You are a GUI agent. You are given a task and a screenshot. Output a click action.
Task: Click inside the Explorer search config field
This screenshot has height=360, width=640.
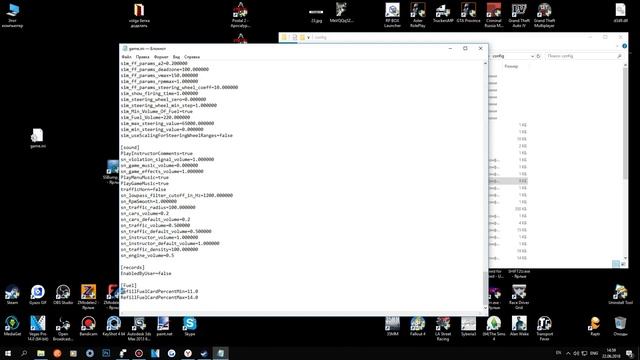point(584,56)
